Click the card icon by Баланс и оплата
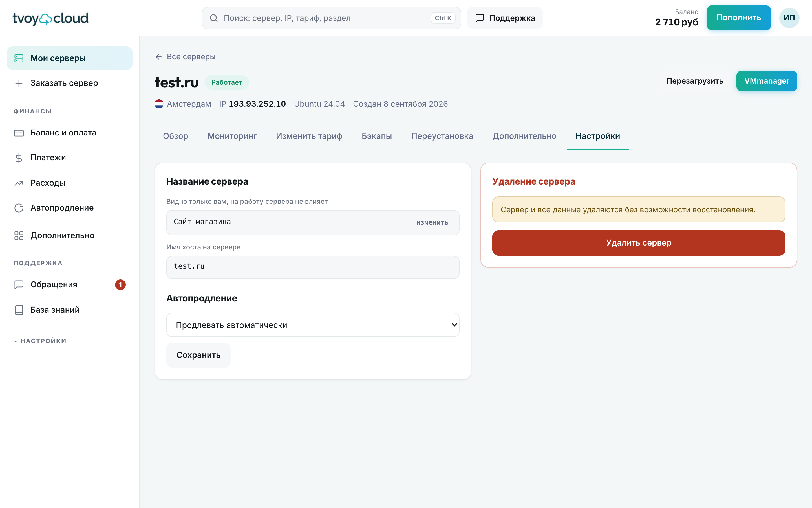 pyautogui.click(x=19, y=133)
